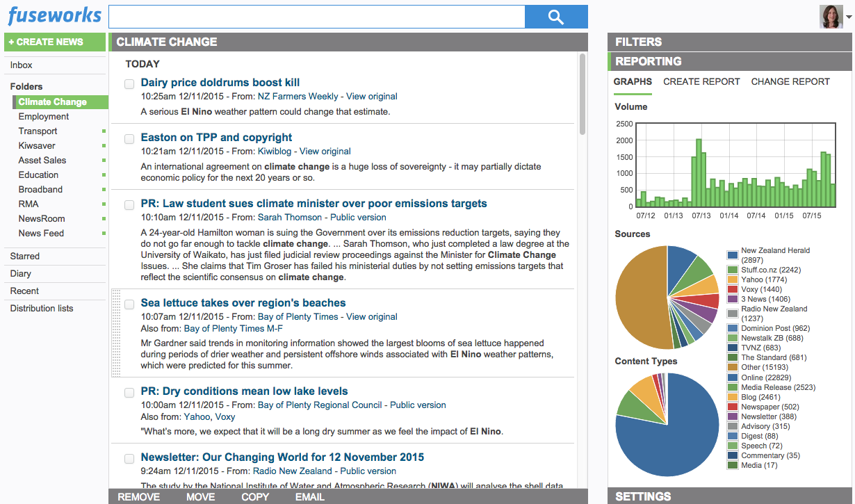Click the Create News button

click(x=55, y=42)
